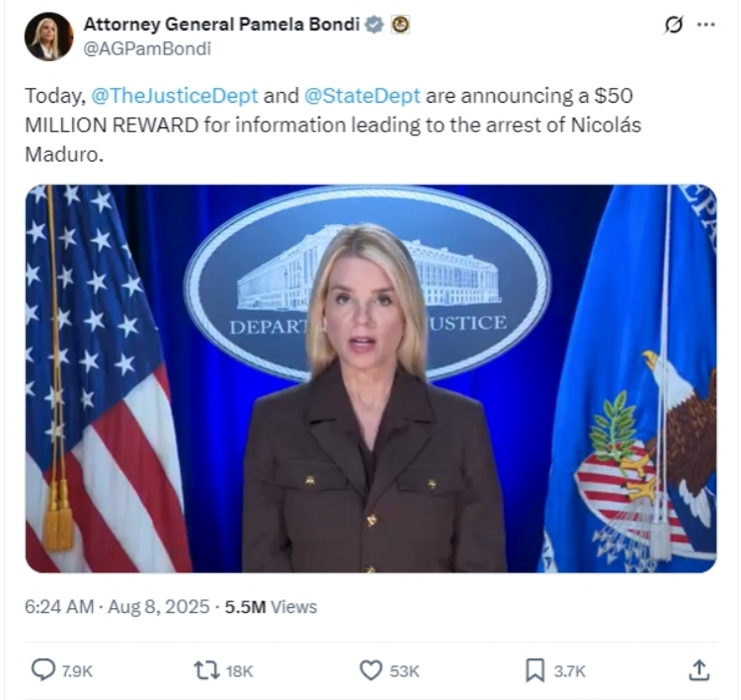Play the embedded press video

coord(370,378)
